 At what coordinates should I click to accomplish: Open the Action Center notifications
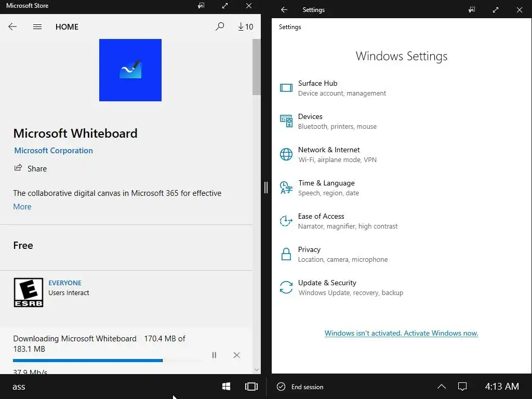(x=462, y=387)
